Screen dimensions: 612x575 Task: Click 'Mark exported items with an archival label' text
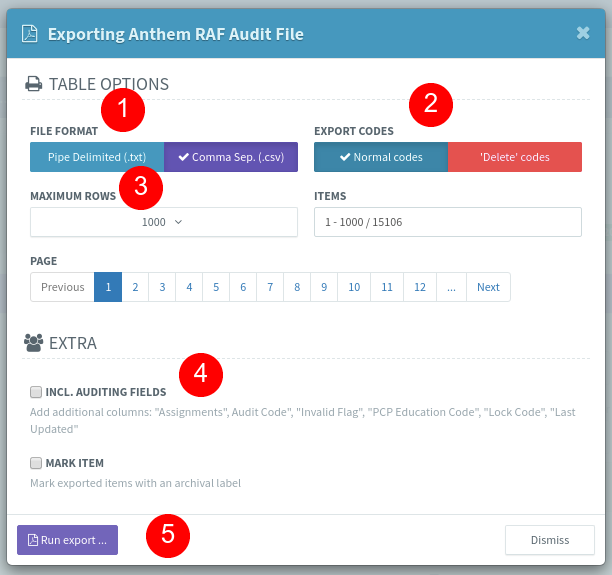click(135, 483)
